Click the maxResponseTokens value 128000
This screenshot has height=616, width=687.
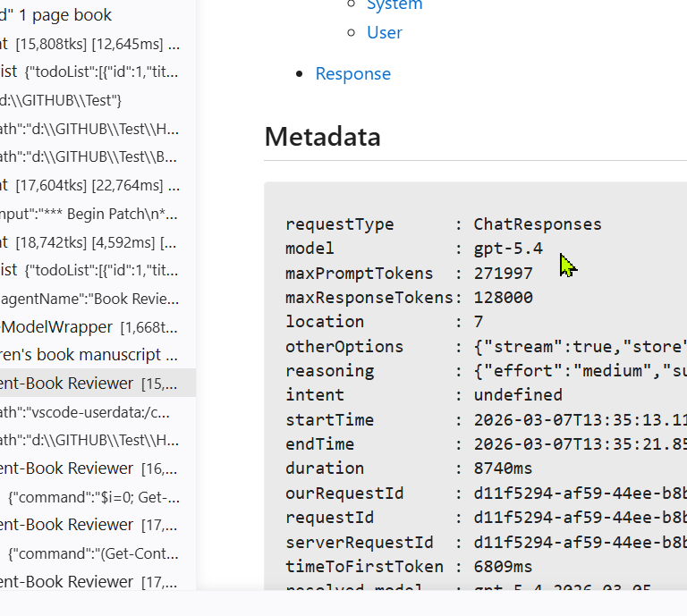click(x=503, y=298)
